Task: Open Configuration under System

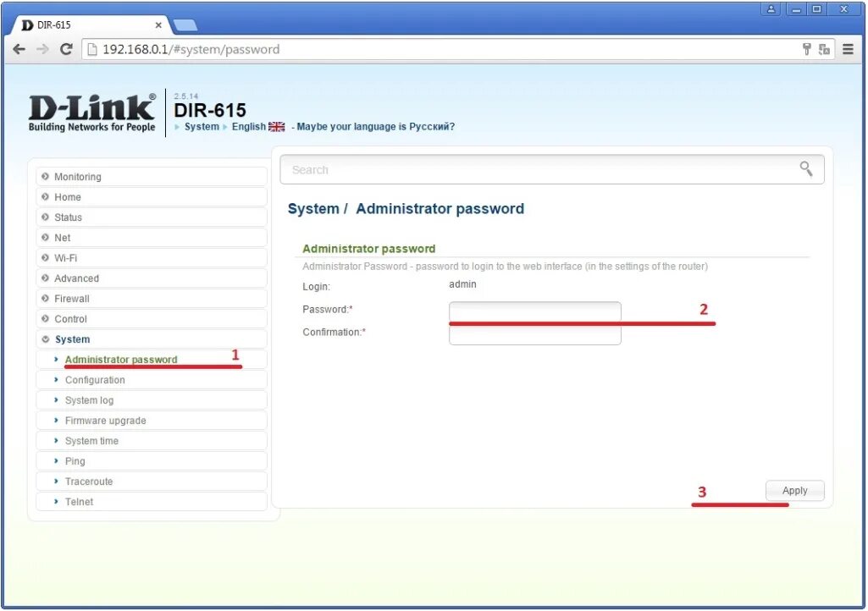Action: tap(151, 380)
